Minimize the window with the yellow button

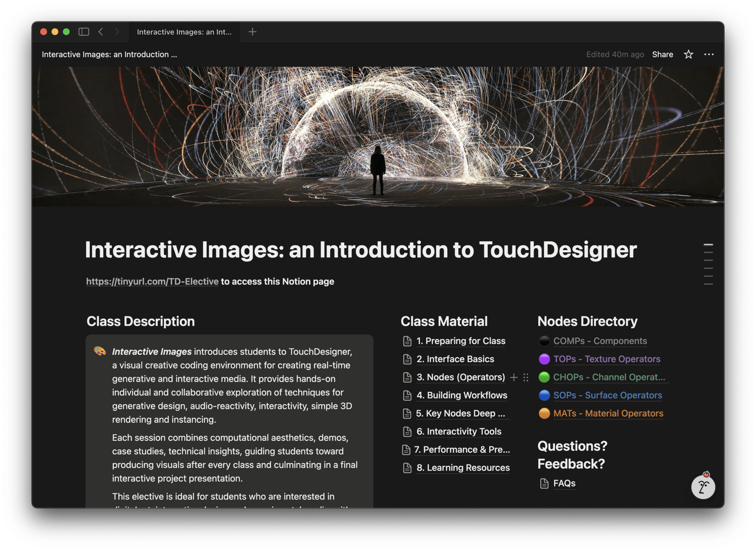[55, 32]
